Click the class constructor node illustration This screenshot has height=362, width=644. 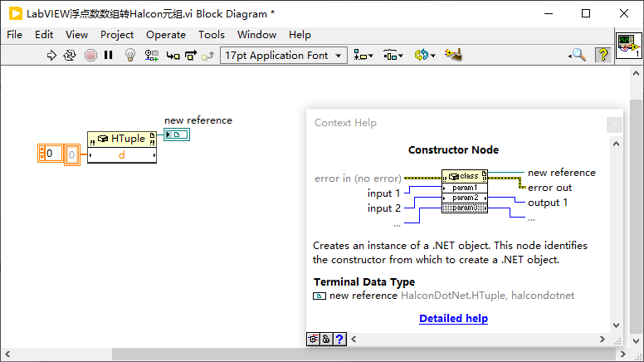465,192
